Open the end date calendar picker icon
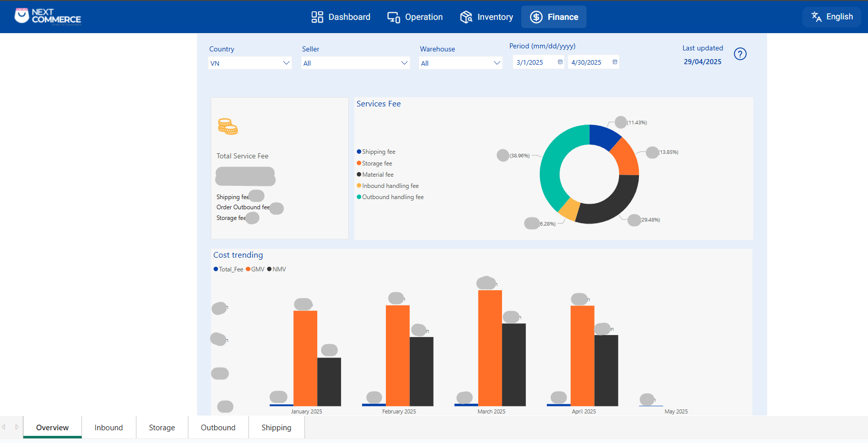Screen dimensions: 868x443 [614, 62]
